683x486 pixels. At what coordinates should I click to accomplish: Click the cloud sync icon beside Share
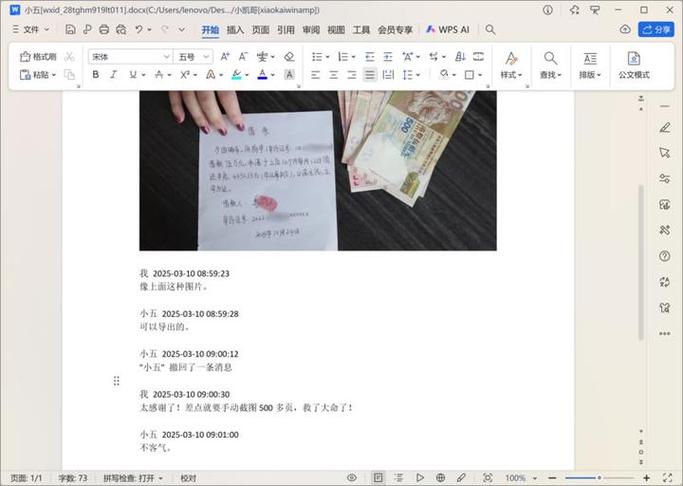point(625,30)
